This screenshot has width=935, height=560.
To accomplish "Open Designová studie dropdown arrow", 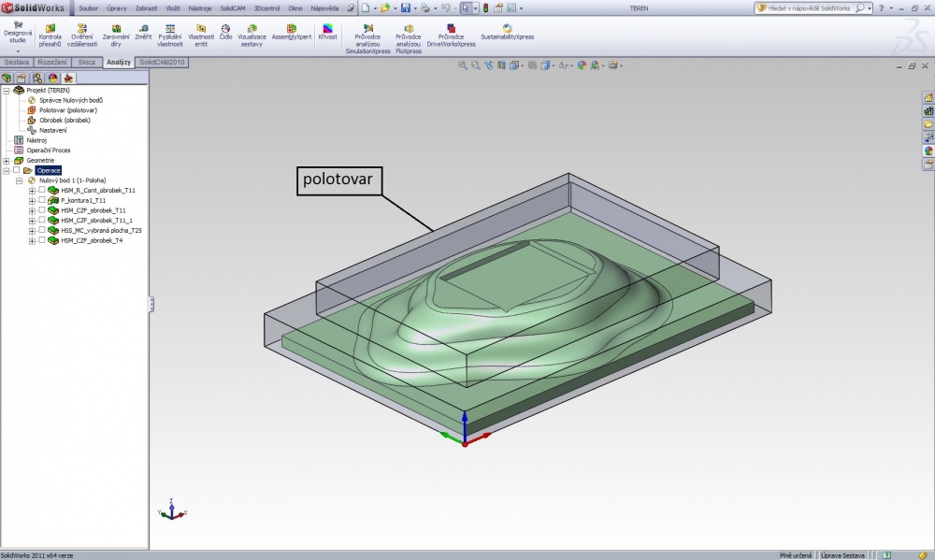I will (18, 50).
